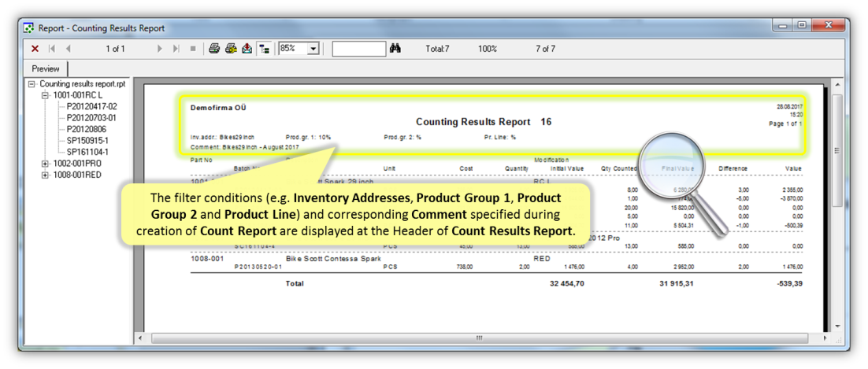868x369 pixels.
Task: Collapse Counting results report.rpt node
Action: [32, 83]
